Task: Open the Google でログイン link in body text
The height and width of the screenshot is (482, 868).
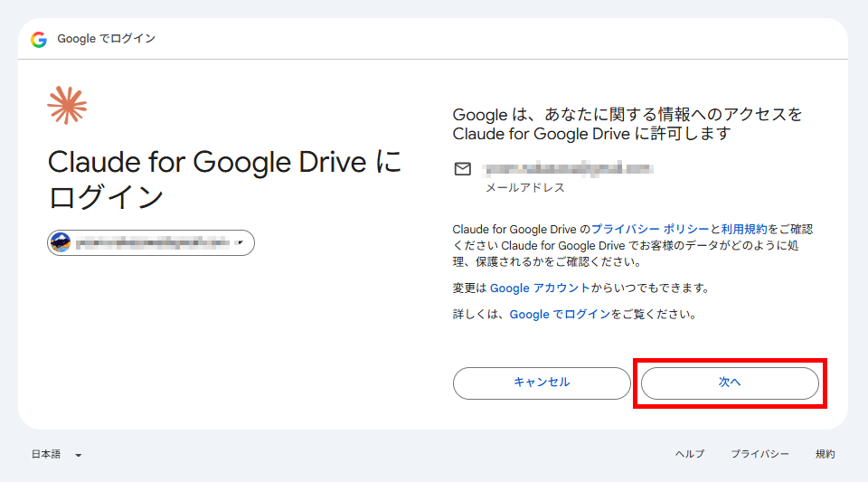Action: [560, 315]
